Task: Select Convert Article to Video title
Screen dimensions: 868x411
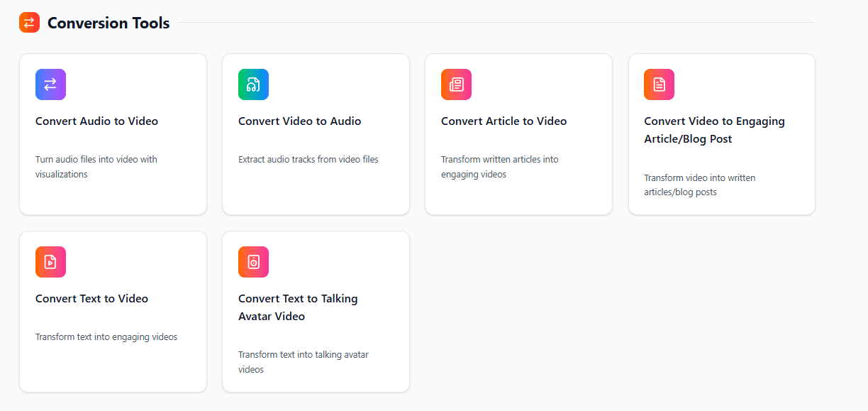Action: 503,121
